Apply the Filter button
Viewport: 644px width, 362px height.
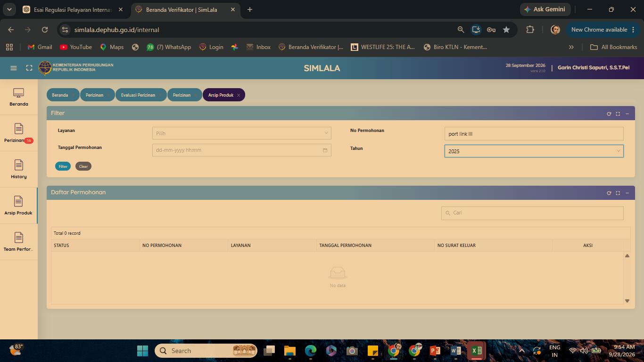[63, 166]
